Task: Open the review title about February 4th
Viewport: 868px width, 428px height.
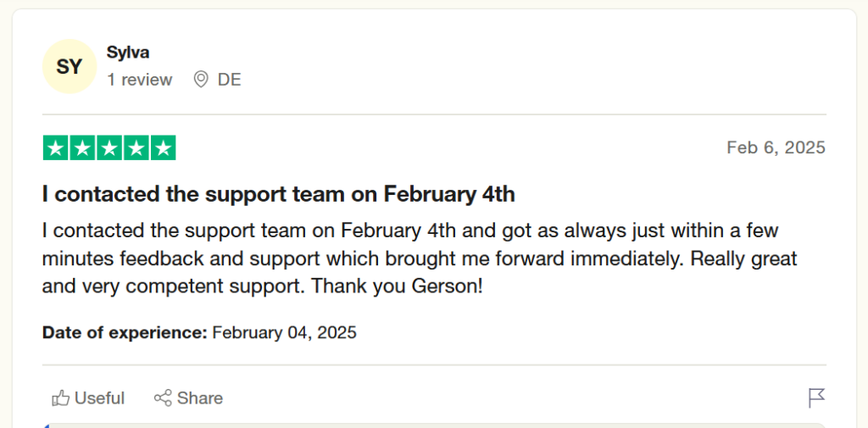Action: click(278, 194)
